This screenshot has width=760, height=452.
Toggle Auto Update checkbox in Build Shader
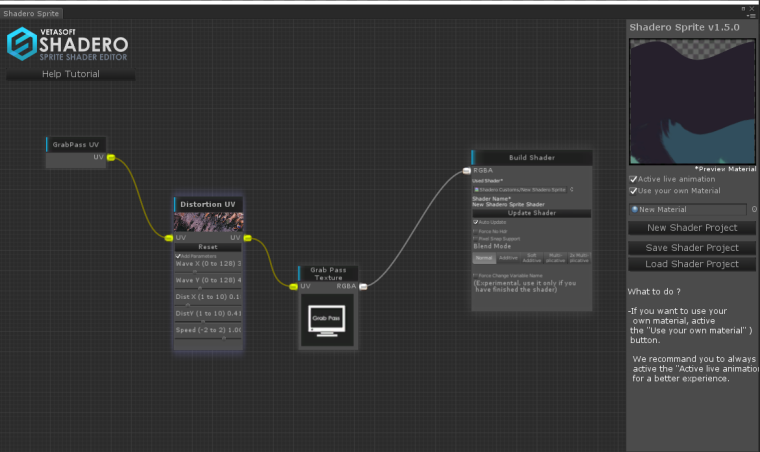(x=475, y=222)
